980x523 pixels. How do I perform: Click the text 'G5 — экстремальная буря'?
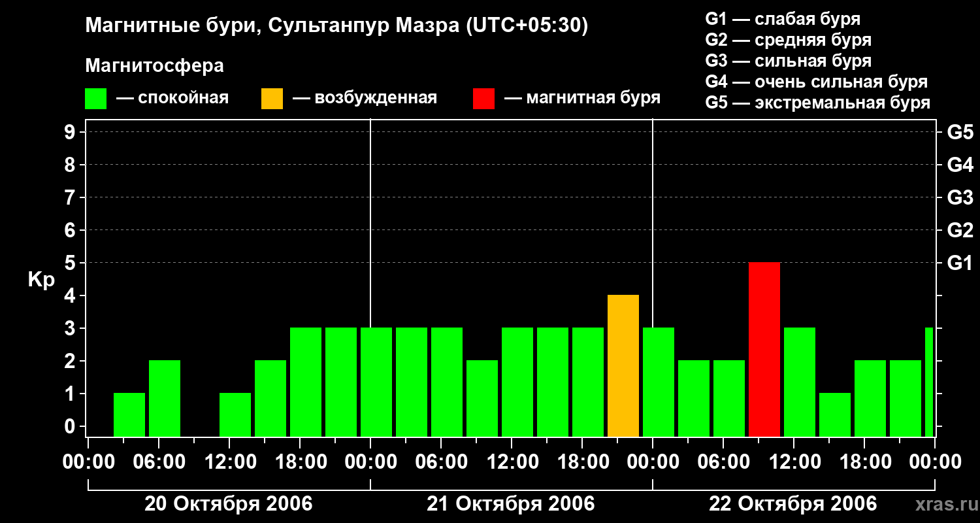tap(818, 103)
